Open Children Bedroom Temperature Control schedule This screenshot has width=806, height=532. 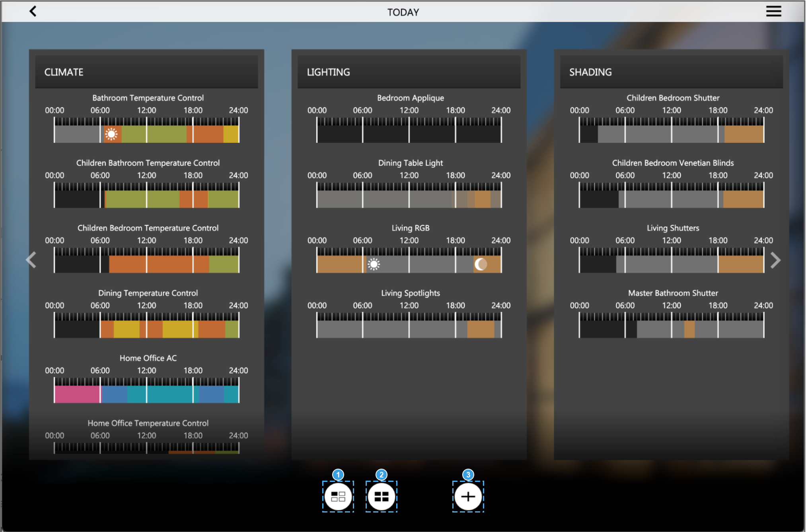pos(148,228)
